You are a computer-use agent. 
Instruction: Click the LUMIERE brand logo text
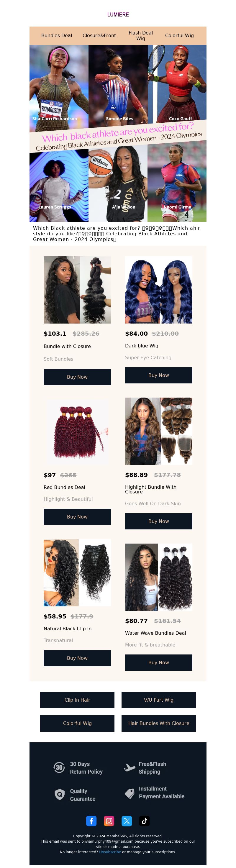click(118, 14)
